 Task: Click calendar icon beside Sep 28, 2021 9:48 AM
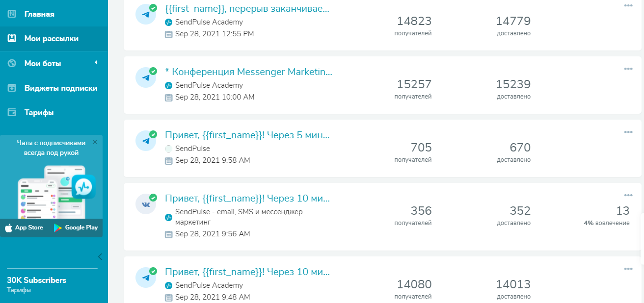click(x=169, y=297)
